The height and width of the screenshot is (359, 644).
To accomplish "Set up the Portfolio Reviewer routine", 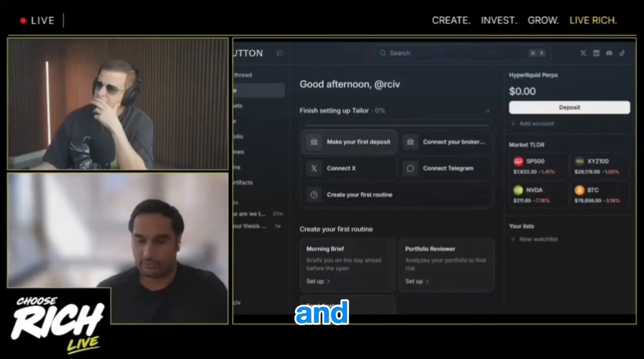I will (417, 281).
